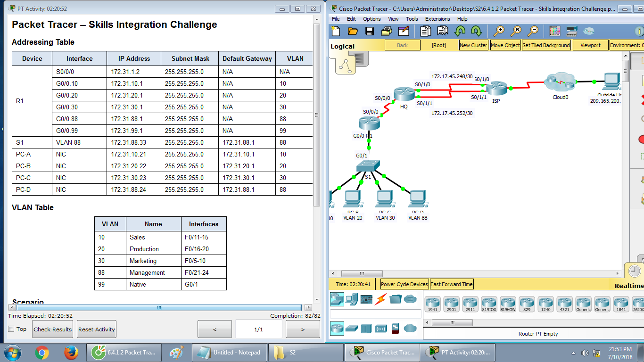Click the New file icon in Packet Tracer
The width and height of the screenshot is (644, 362).
(336, 31)
